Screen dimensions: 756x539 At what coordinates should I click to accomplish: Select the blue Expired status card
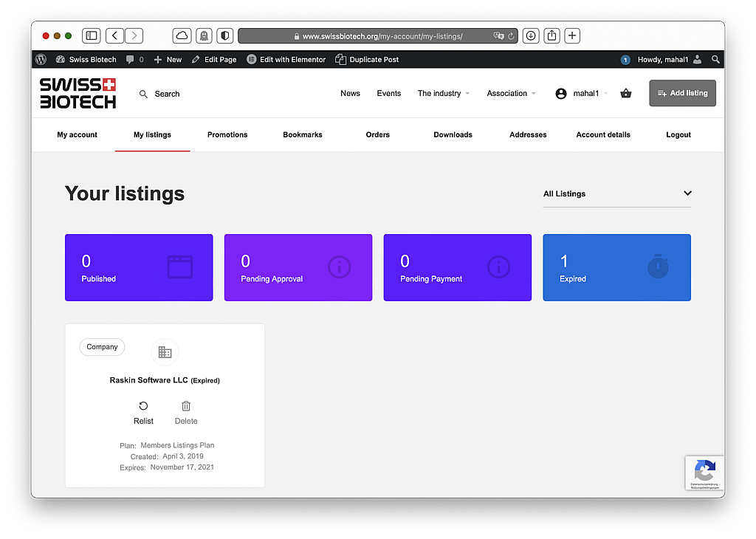click(x=616, y=267)
